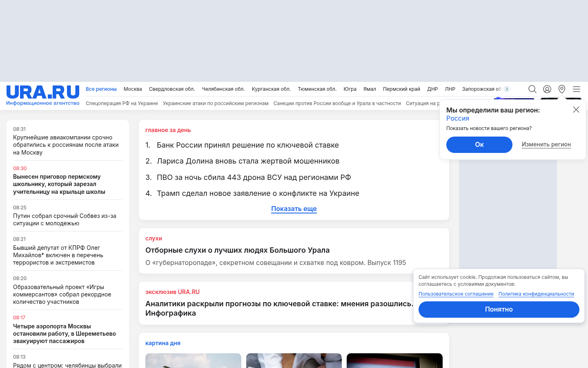The width and height of the screenshot is (588, 368).
Task: Open the Политика конфиденциальности link
Action: (x=536, y=294)
